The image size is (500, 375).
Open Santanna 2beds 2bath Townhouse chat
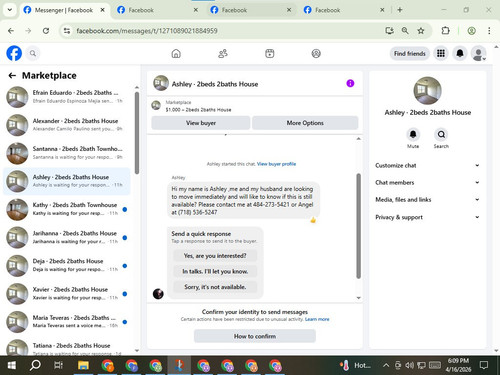67,153
